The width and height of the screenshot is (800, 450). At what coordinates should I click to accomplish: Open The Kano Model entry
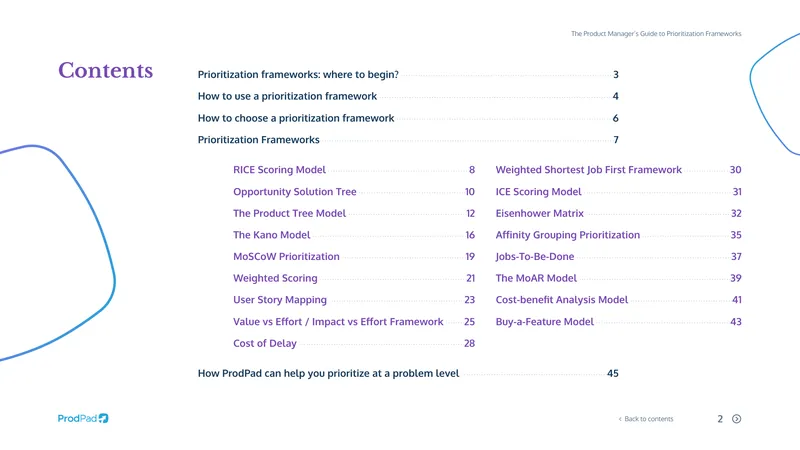tap(354, 235)
